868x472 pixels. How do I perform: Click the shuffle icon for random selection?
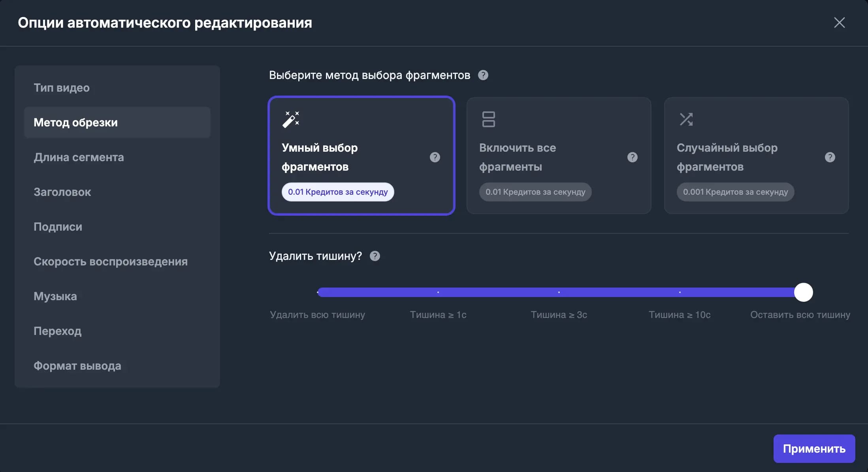point(686,119)
